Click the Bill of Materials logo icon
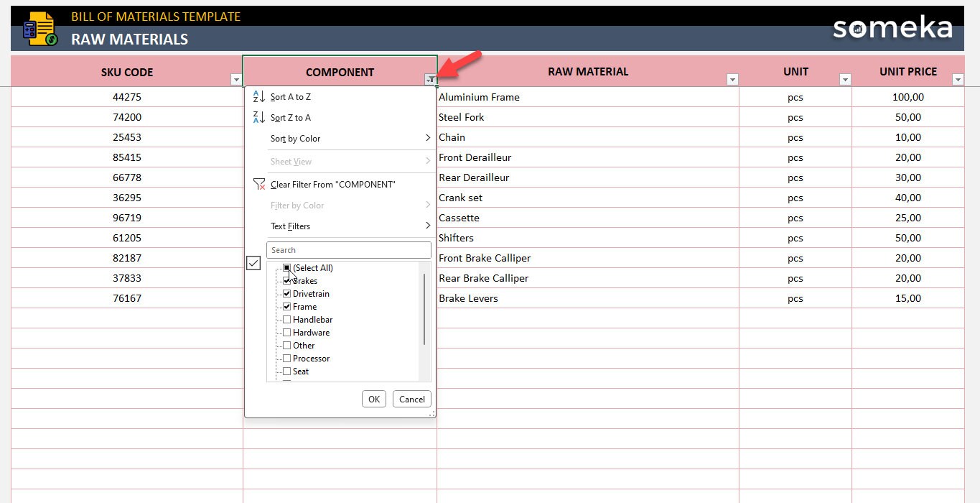The height and width of the screenshot is (503, 980). click(x=39, y=29)
